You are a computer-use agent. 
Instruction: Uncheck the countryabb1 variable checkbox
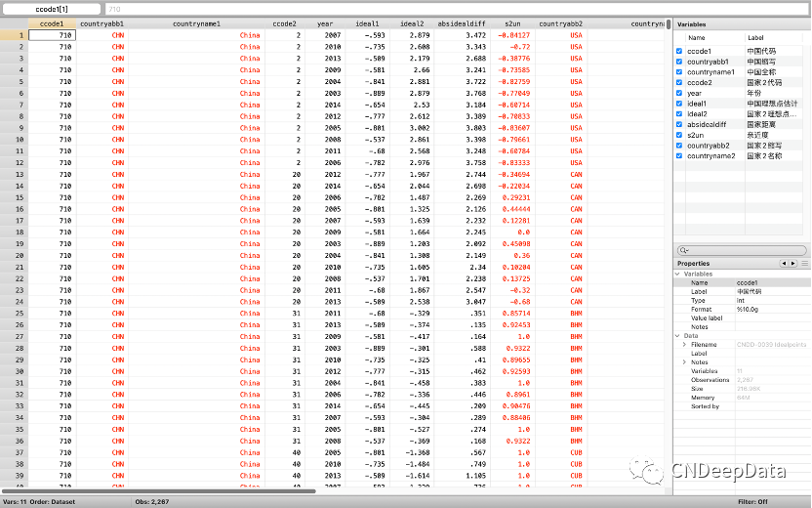[679, 62]
